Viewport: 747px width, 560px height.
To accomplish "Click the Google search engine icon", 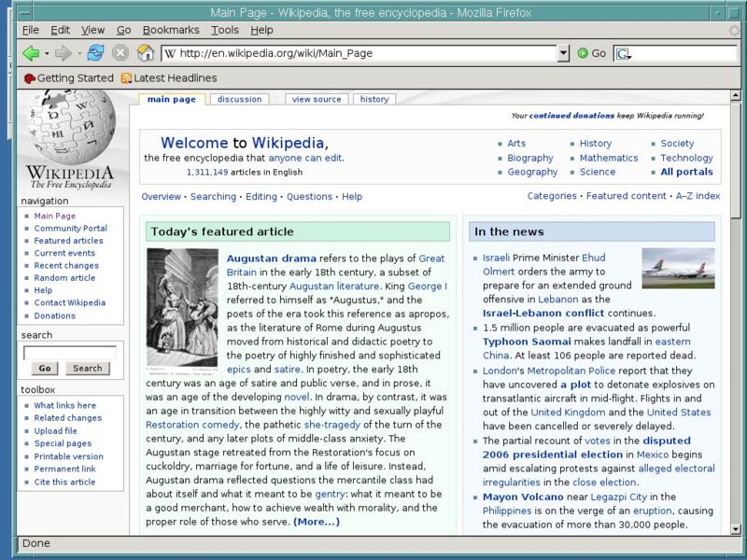I will (623, 53).
